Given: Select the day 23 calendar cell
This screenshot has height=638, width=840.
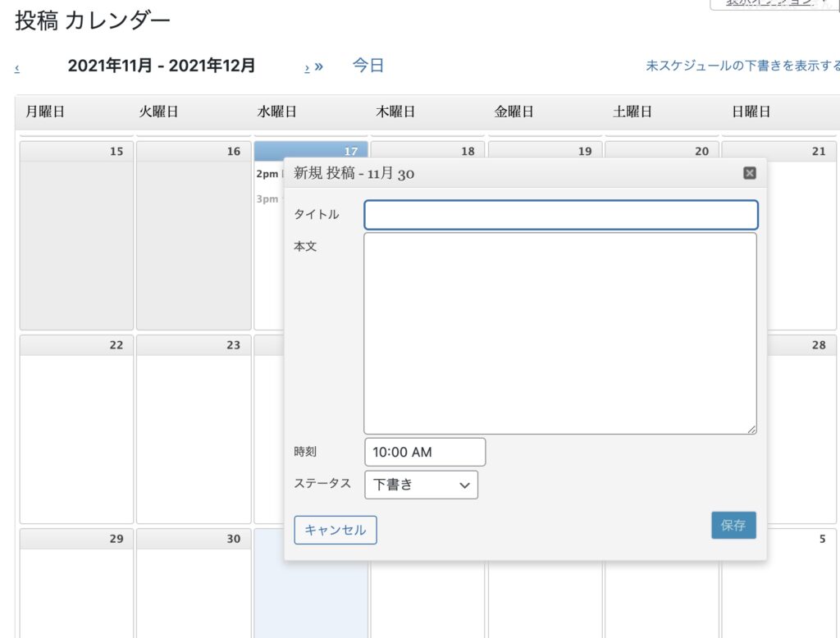Looking at the screenshot, I should click(x=194, y=435).
